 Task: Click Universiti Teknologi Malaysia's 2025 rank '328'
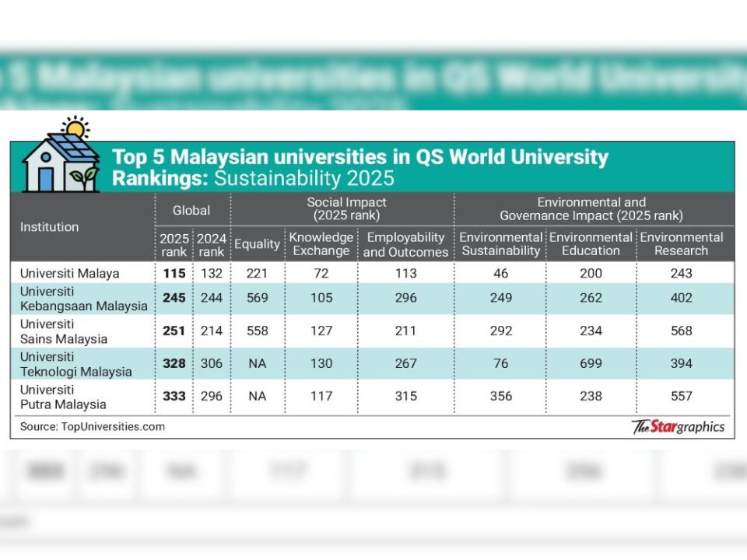coord(174,364)
